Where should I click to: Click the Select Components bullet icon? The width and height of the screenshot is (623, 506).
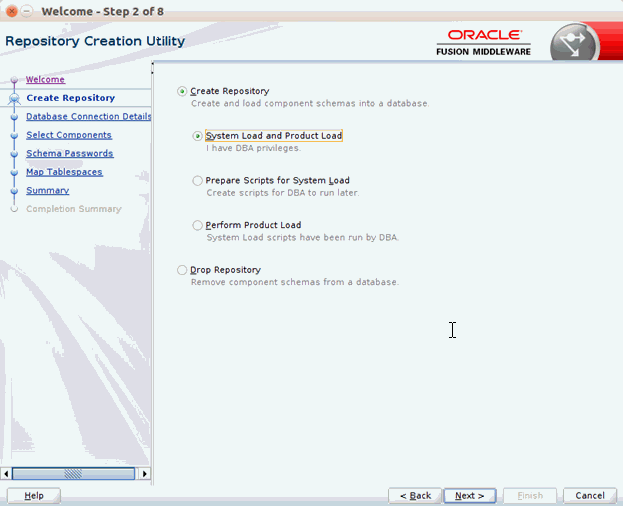[x=14, y=135]
